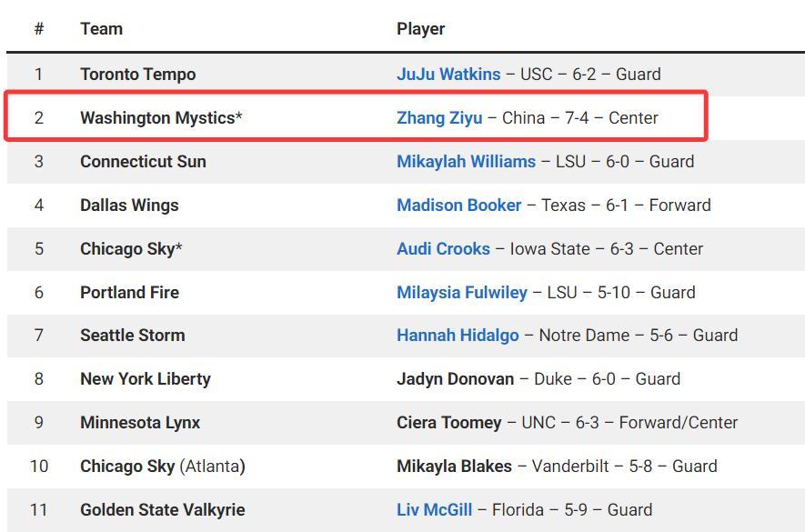Click Golden State Valkyrie team name
Screen dimensions: 805x532
[x=162, y=510]
